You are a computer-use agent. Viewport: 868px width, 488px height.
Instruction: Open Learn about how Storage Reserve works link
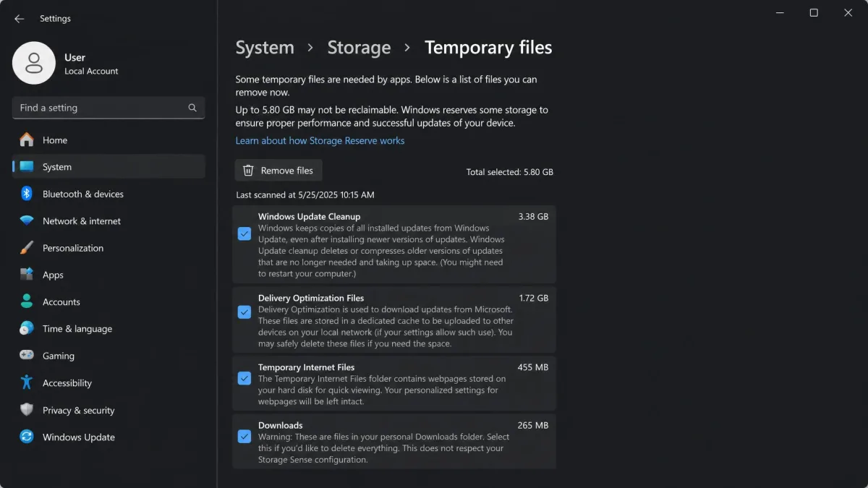tap(320, 141)
